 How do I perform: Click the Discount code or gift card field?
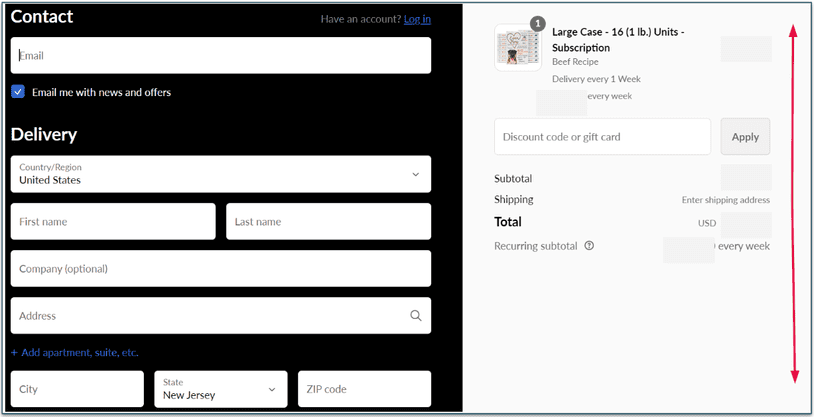[602, 137]
